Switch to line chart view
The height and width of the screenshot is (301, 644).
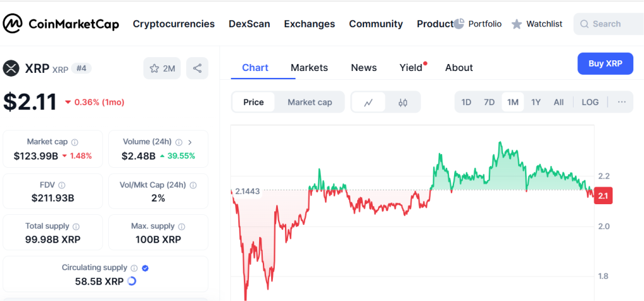click(369, 102)
